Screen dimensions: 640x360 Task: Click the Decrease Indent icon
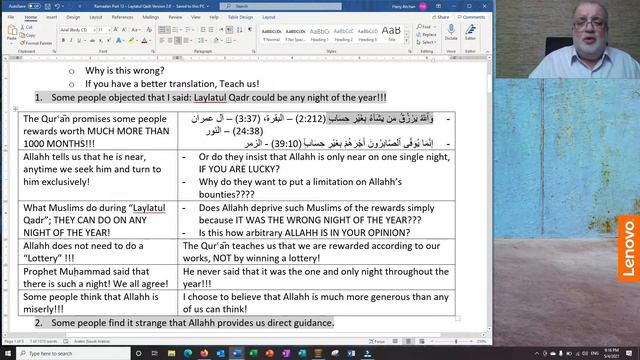point(203,30)
